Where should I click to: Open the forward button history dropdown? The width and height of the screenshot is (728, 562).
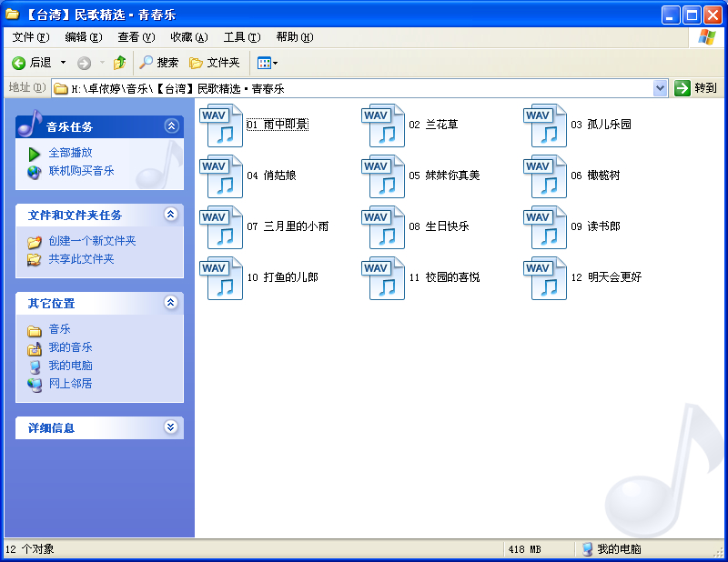click(x=102, y=62)
